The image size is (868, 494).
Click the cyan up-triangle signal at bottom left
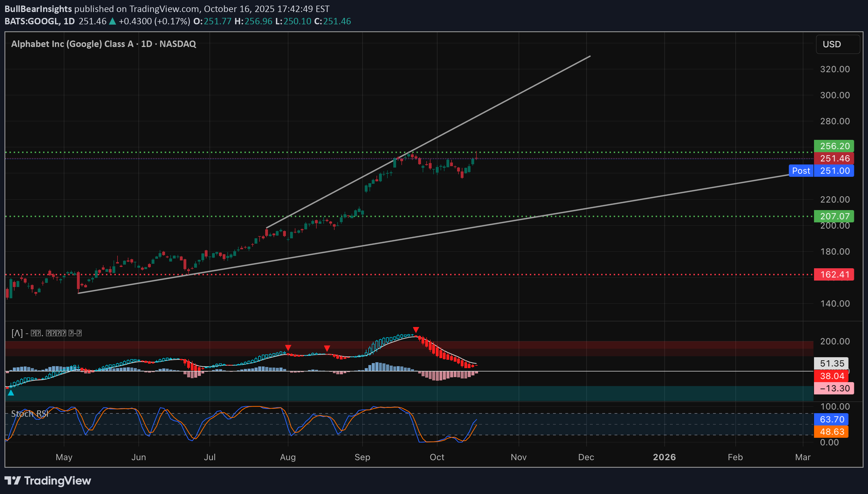[11, 393]
